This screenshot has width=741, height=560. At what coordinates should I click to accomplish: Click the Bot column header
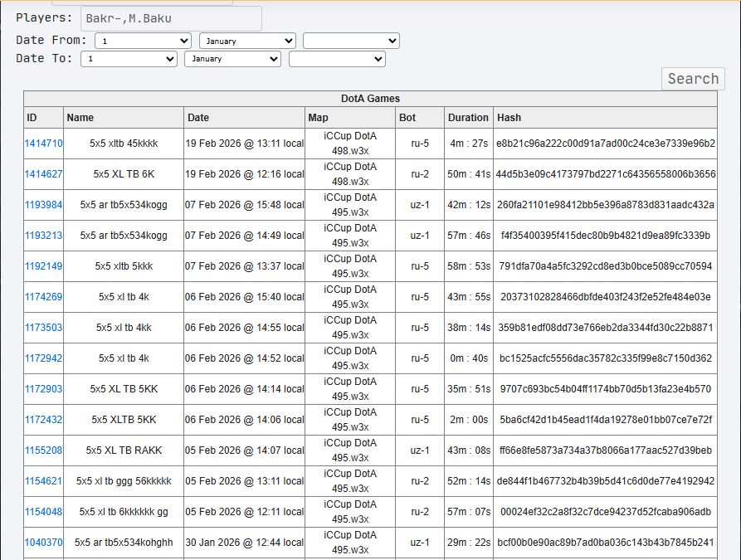(420, 118)
